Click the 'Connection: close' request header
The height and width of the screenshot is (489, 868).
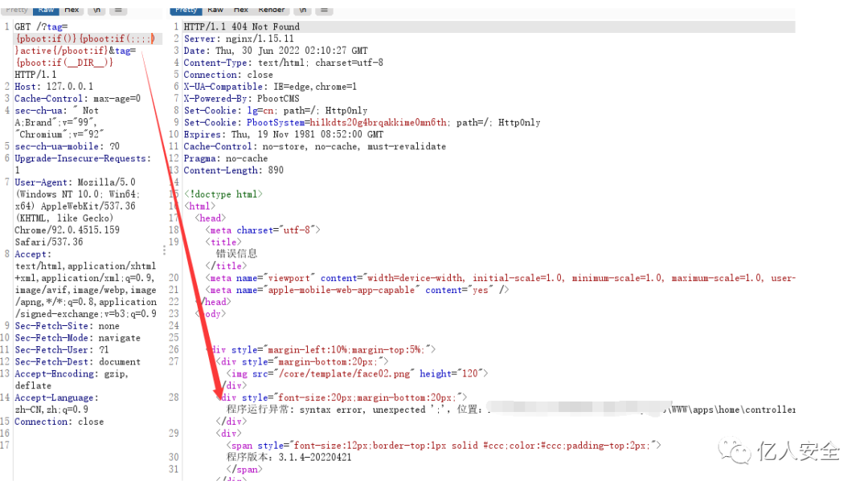tap(59, 422)
